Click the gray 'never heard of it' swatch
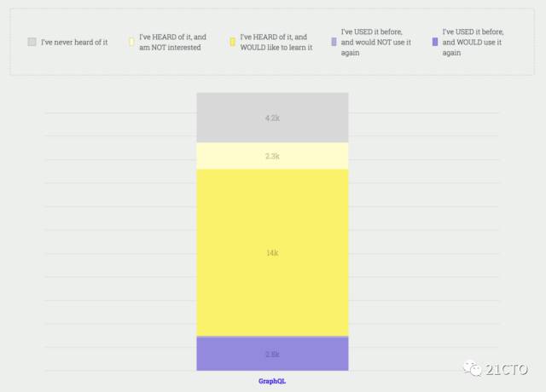The height and width of the screenshot is (392, 546). 32,42
